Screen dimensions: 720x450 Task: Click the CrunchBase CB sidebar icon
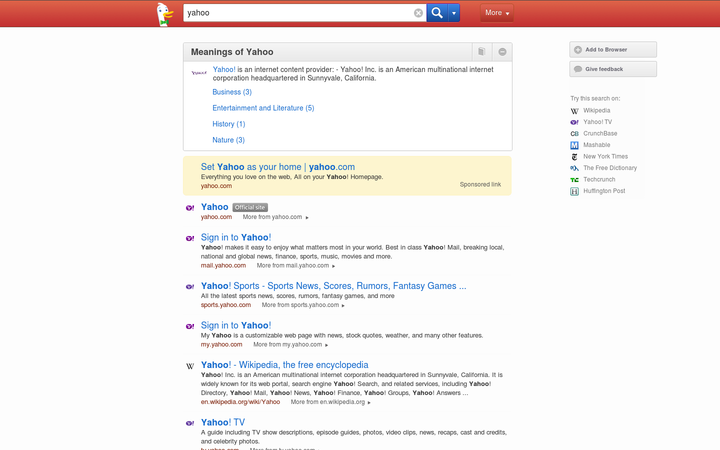click(x=574, y=134)
